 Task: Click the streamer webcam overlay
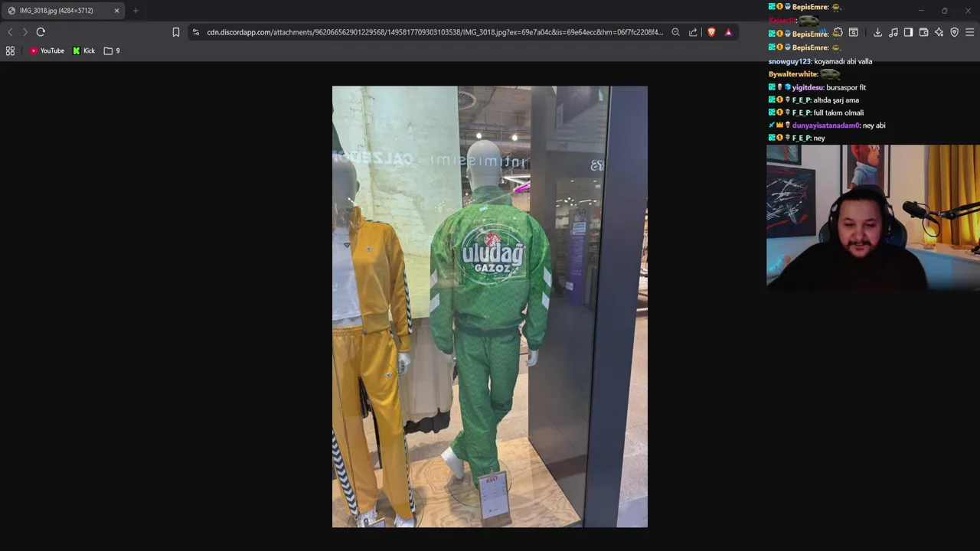(873, 217)
